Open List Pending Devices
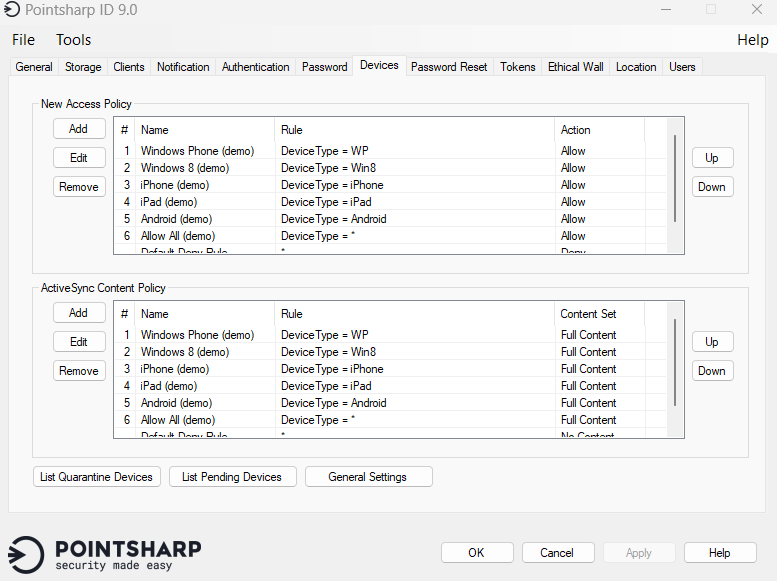 [232, 477]
